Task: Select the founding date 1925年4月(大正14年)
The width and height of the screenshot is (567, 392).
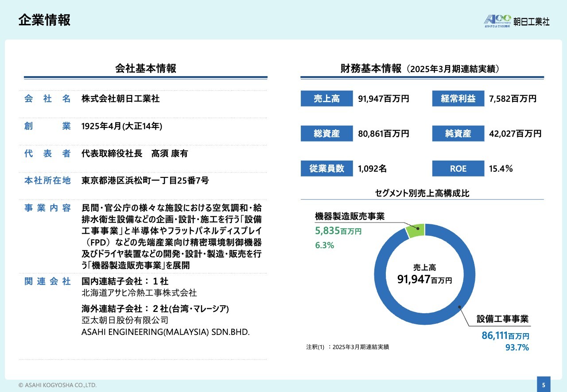Action: pos(122,127)
